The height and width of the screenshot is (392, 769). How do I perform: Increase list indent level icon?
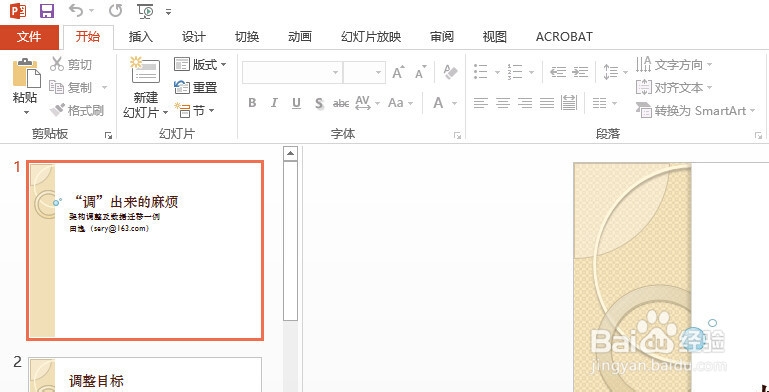pyautogui.click(x=581, y=73)
